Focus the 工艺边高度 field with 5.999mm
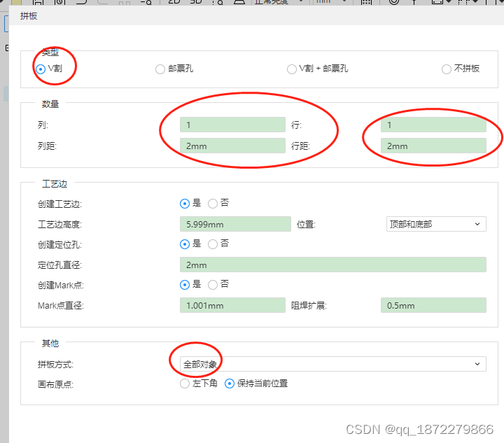The width and height of the screenshot is (504, 443). pyautogui.click(x=235, y=224)
